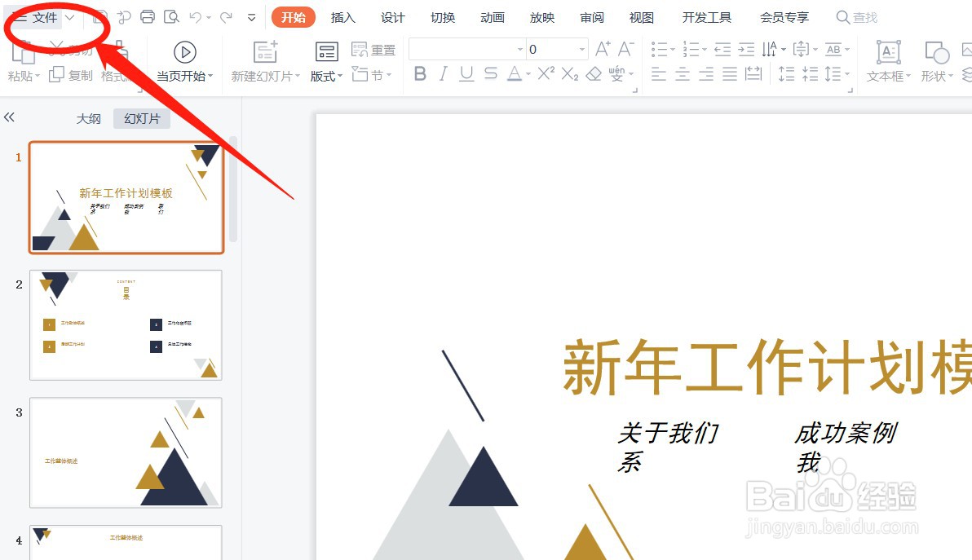
Task: Open Print Preview from quick access toolbar
Action: point(171,17)
